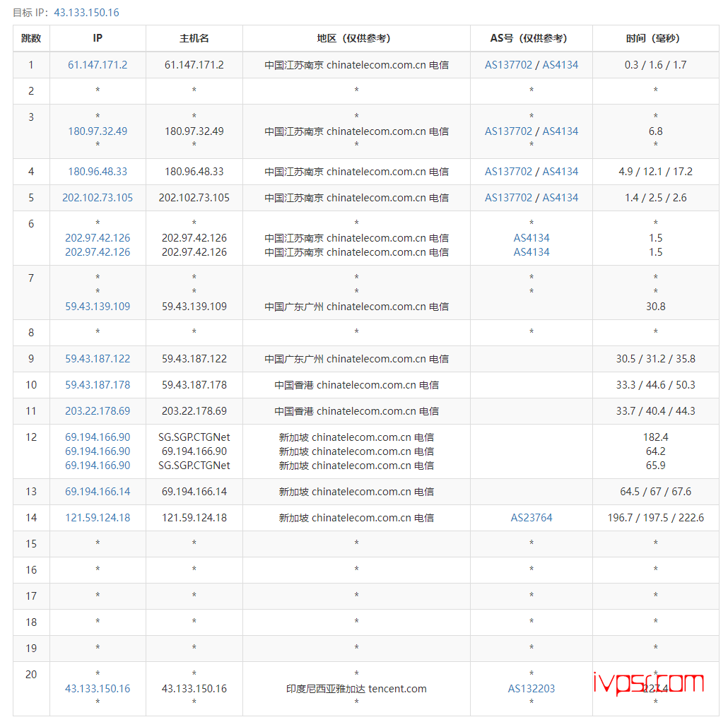
Task: Open IP link 59.43.139.109 in hop 7
Action: click(x=98, y=307)
